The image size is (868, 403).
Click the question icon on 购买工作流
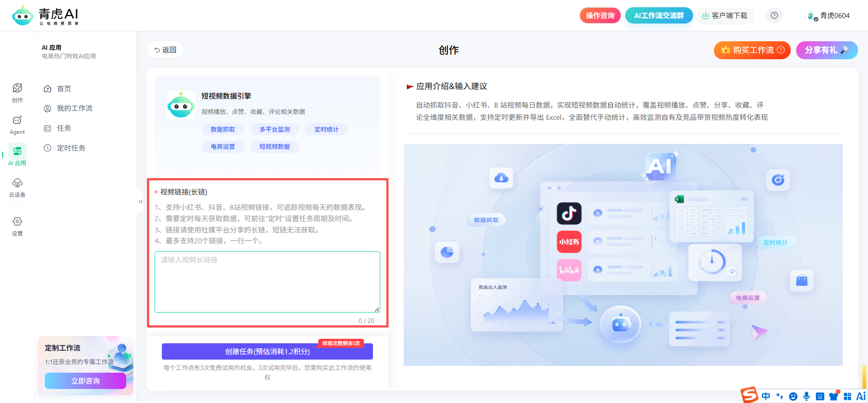click(781, 50)
